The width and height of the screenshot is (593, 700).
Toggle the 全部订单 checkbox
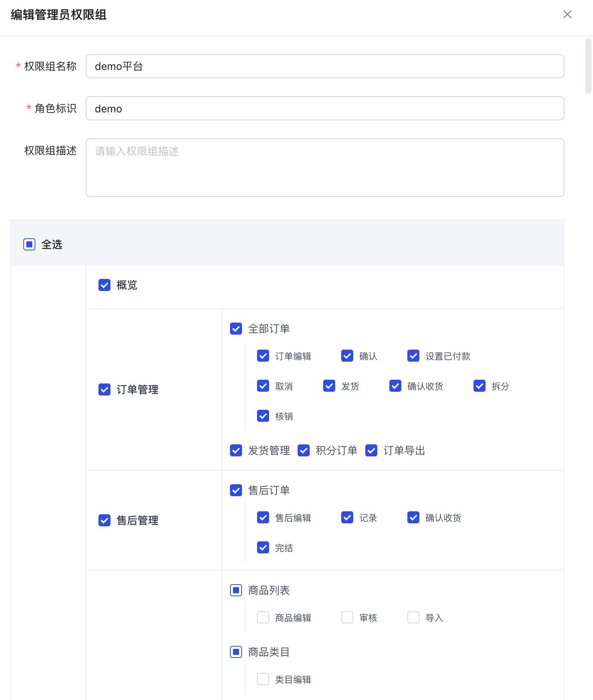pyautogui.click(x=236, y=329)
